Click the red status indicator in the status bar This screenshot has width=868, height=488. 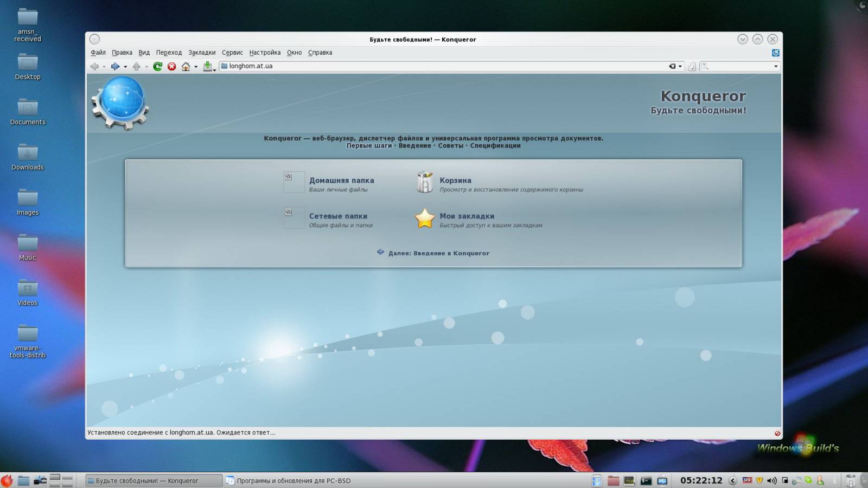pos(777,433)
